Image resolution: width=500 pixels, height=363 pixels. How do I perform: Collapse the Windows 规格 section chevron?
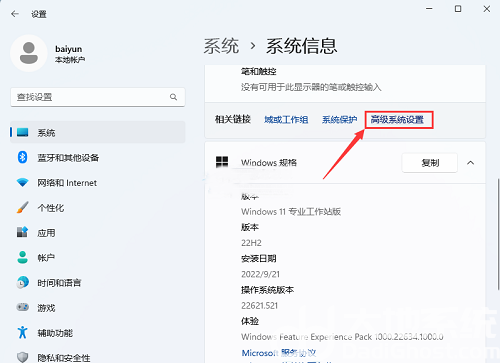point(470,163)
